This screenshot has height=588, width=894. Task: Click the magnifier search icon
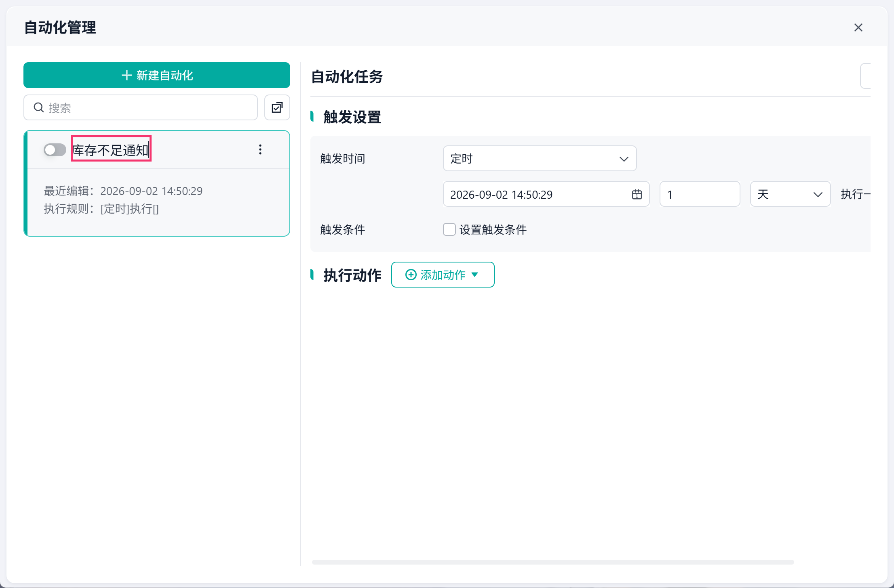(39, 107)
